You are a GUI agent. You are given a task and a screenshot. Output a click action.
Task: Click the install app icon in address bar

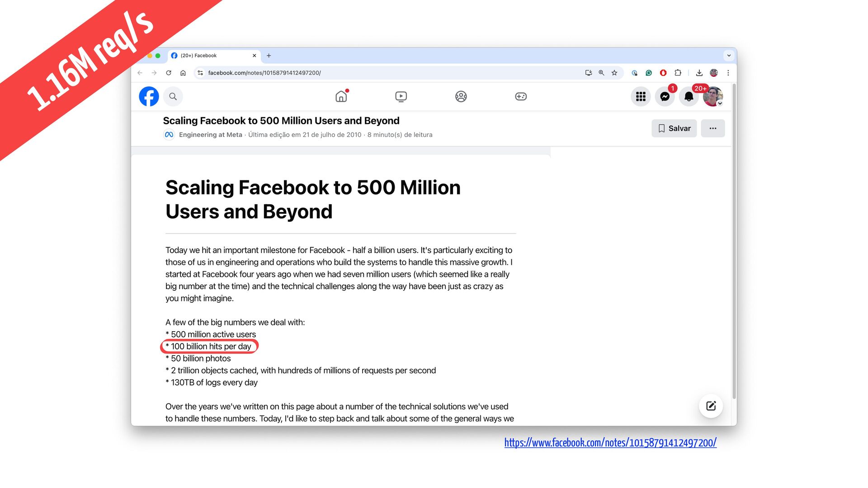tap(588, 73)
